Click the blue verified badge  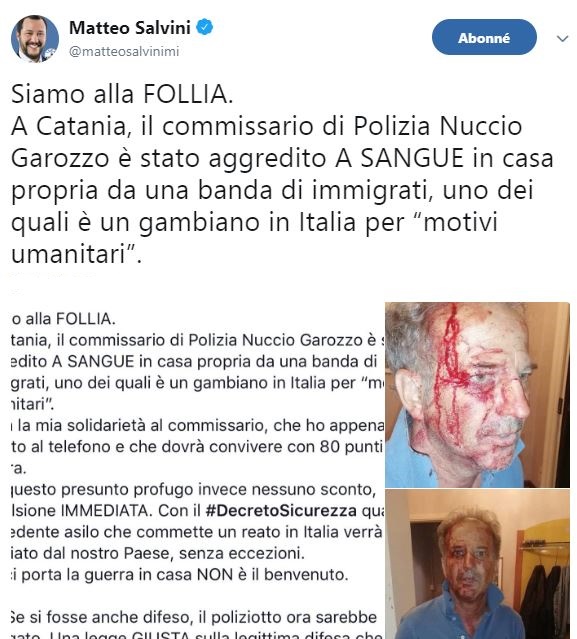pos(205,27)
